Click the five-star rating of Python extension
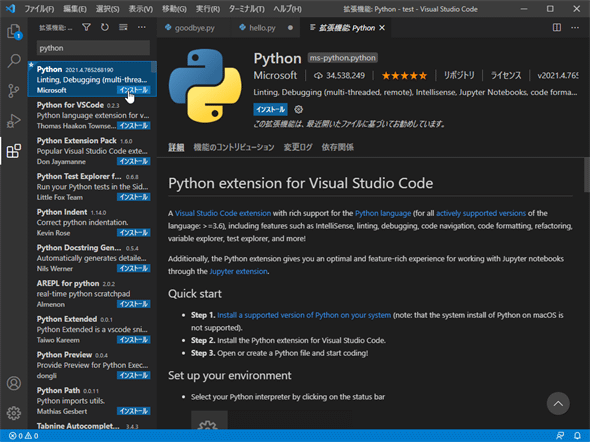 [x=404, y=76]
